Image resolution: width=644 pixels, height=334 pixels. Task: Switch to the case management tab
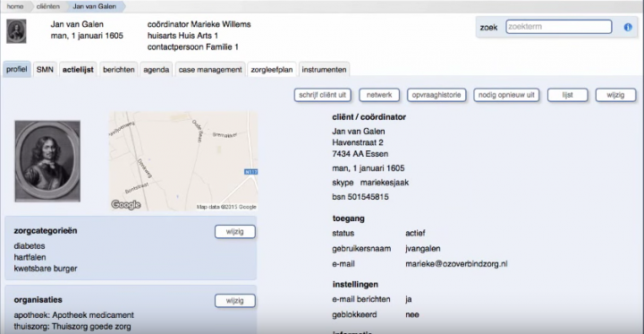click(x=210, y=70)
